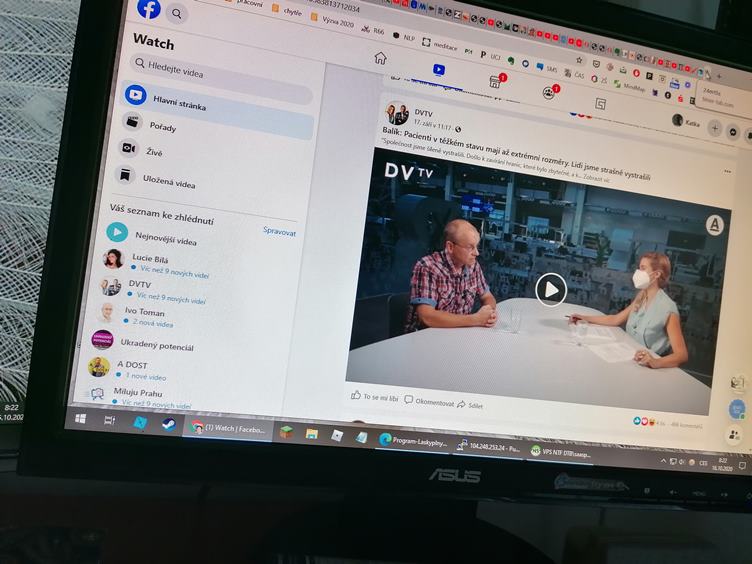The image size is (752, 564).
Task: Open the SMS bookmark
Action: click(547, 69)
